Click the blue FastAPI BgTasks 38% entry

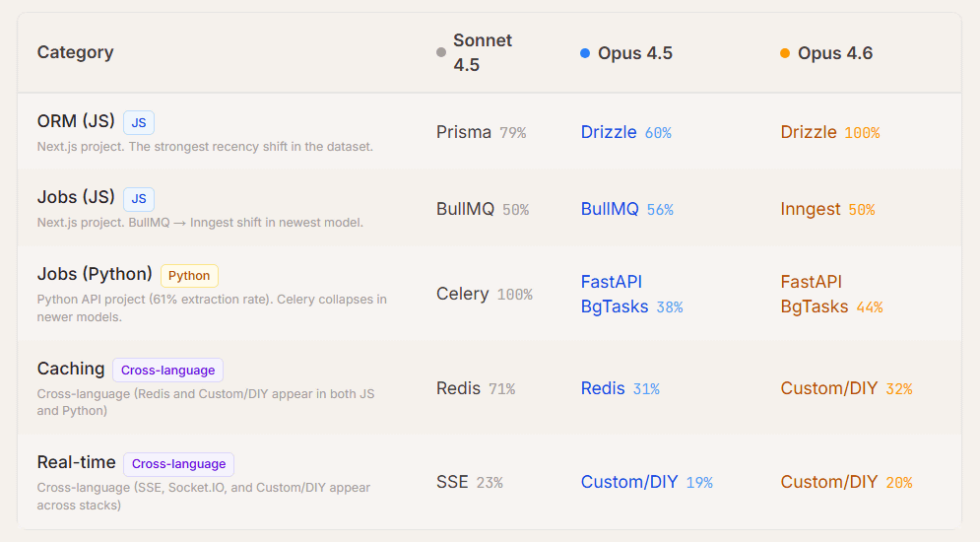click(x=631, y=295)
